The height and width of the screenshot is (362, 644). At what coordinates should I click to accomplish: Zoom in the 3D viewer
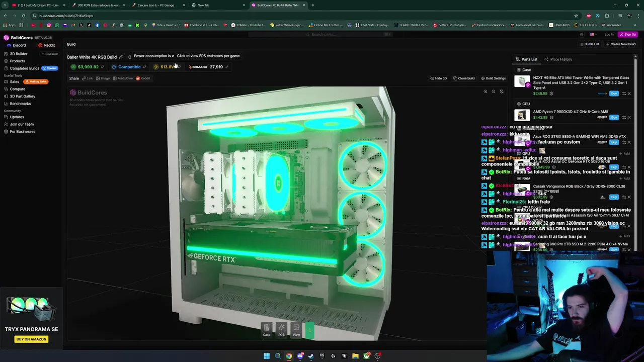coord(486,92)
